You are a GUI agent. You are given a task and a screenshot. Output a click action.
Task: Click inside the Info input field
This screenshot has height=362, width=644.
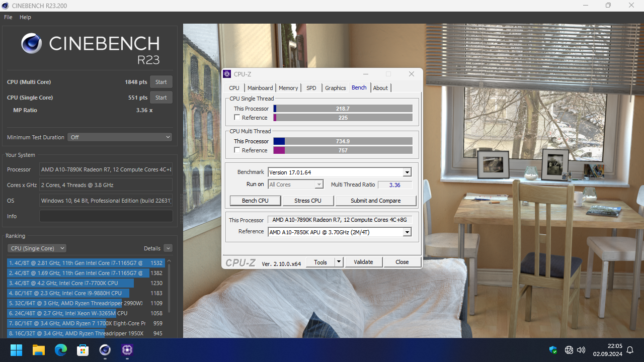pos(106,216)
